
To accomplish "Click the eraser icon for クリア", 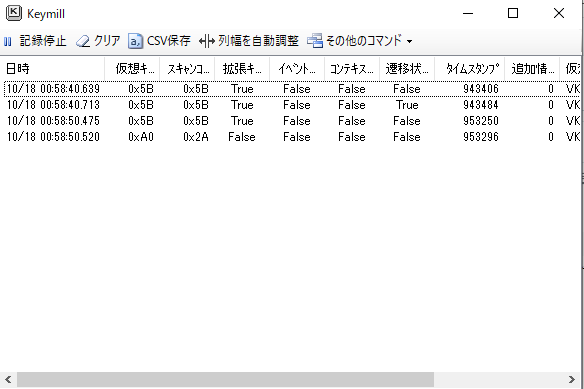I will click(x=83, y=41).
